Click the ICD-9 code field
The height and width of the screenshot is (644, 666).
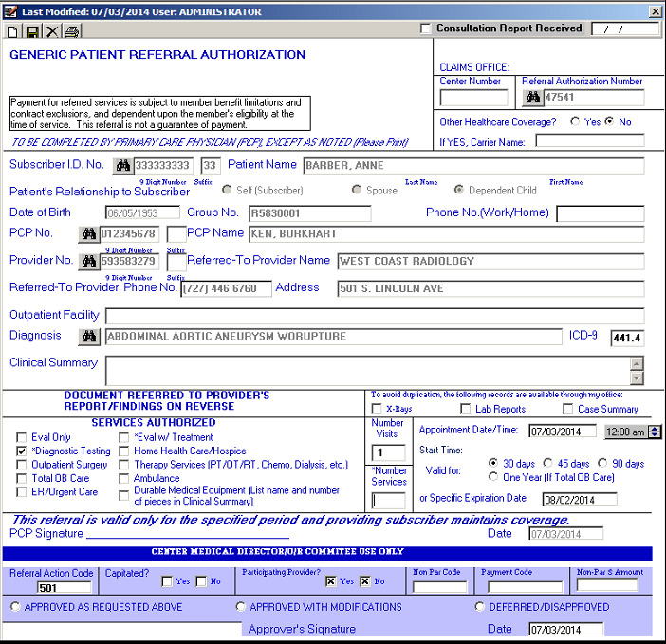pyautogui.click(x=627, y=338)
